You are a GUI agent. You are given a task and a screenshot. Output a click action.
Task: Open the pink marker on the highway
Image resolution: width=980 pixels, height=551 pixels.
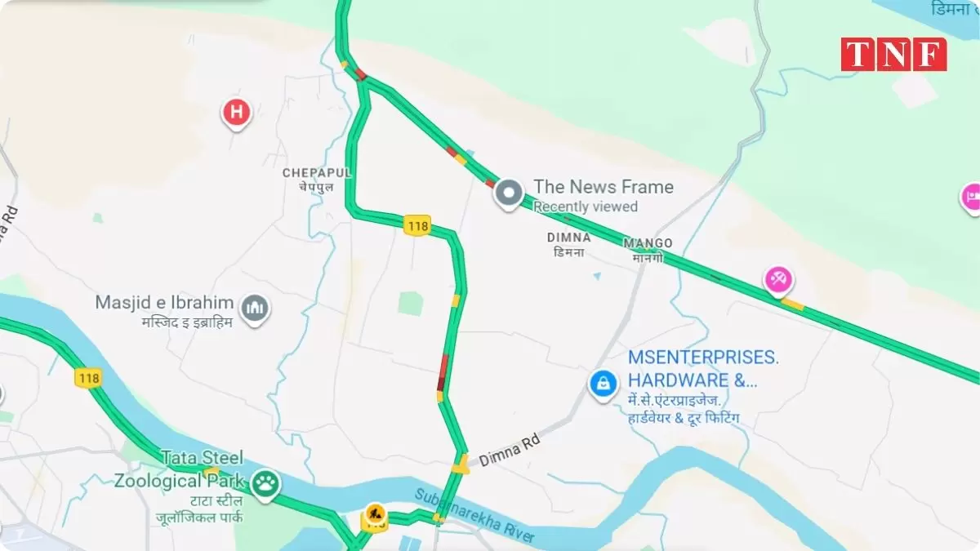point(777,281)
